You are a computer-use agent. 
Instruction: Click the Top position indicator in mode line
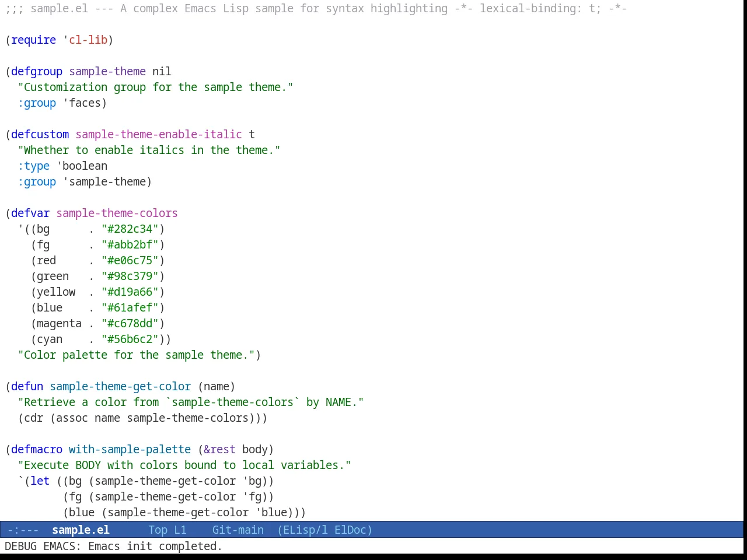tap(158, 530)
